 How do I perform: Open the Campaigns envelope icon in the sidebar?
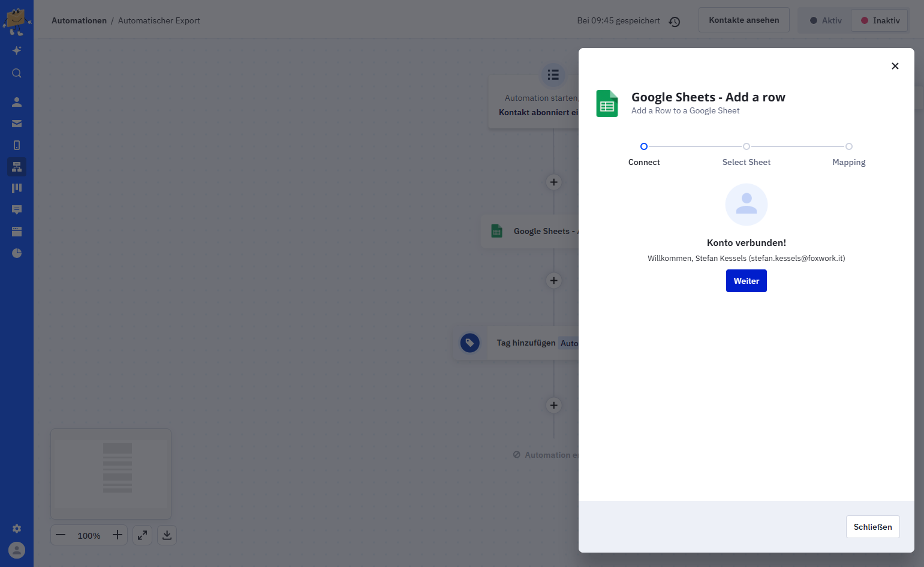17,124
